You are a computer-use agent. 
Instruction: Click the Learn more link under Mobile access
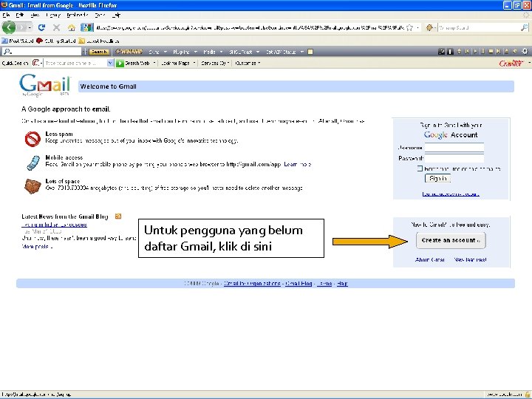click(297, 164)
